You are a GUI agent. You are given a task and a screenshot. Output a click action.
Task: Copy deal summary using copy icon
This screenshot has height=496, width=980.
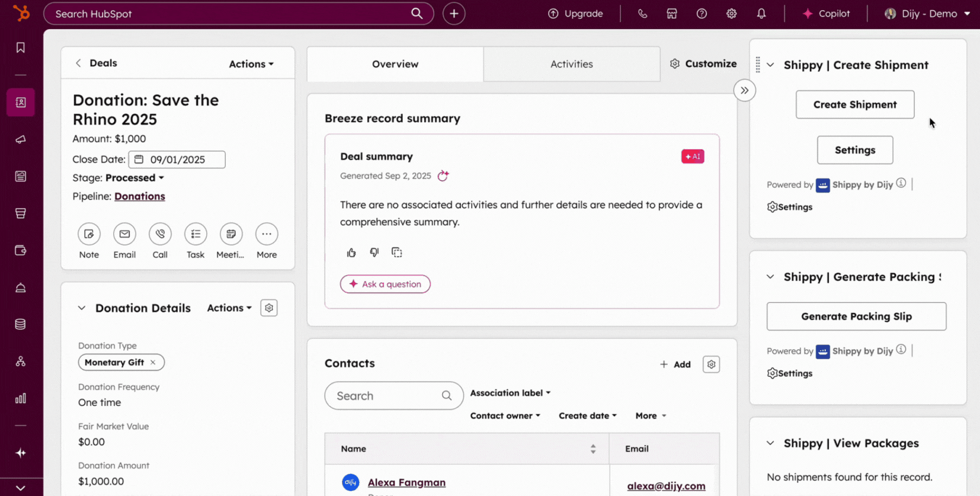point(397,252)
